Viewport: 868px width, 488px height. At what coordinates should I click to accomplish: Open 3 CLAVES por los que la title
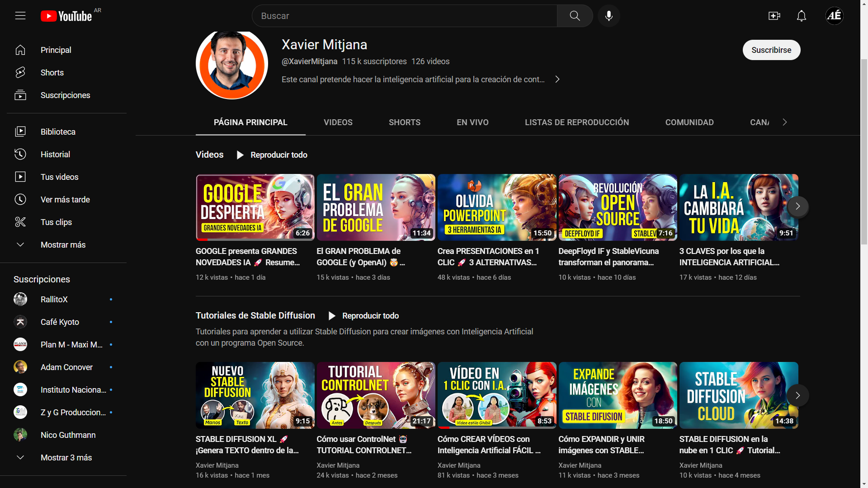[729, 257]
